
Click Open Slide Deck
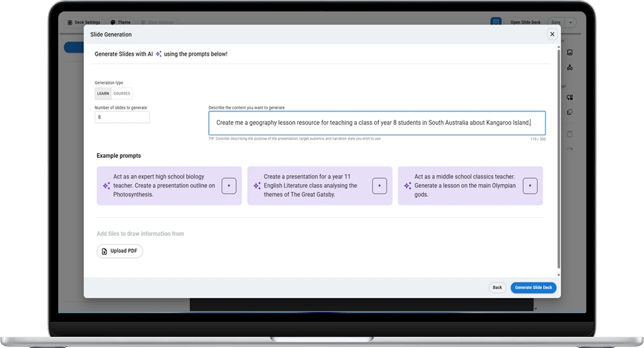[525, 23]
